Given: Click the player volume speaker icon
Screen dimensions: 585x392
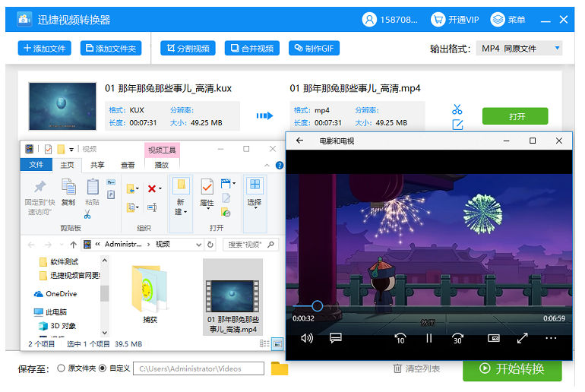Looking at the screenshot, I should [x=307, y=338].
